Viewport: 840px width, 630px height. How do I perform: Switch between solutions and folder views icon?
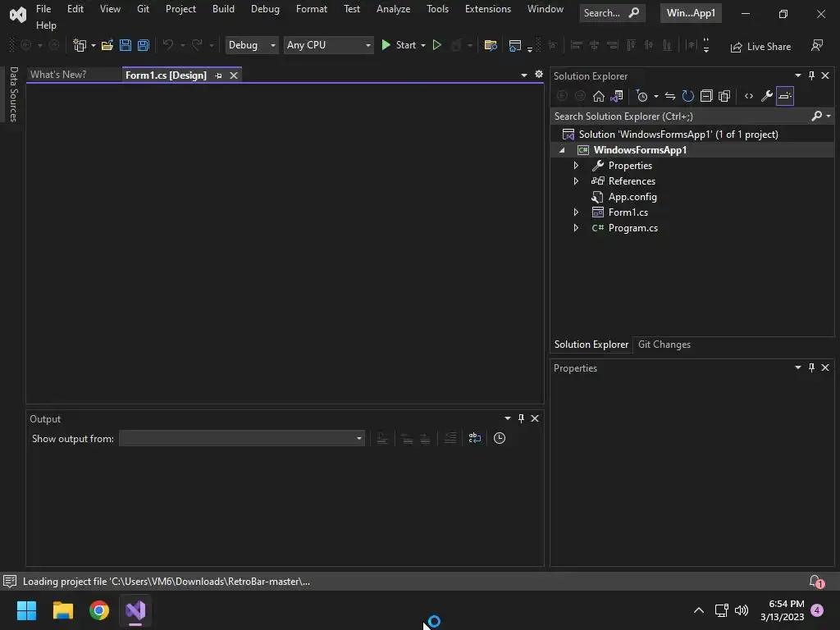[x=617, y=97]
